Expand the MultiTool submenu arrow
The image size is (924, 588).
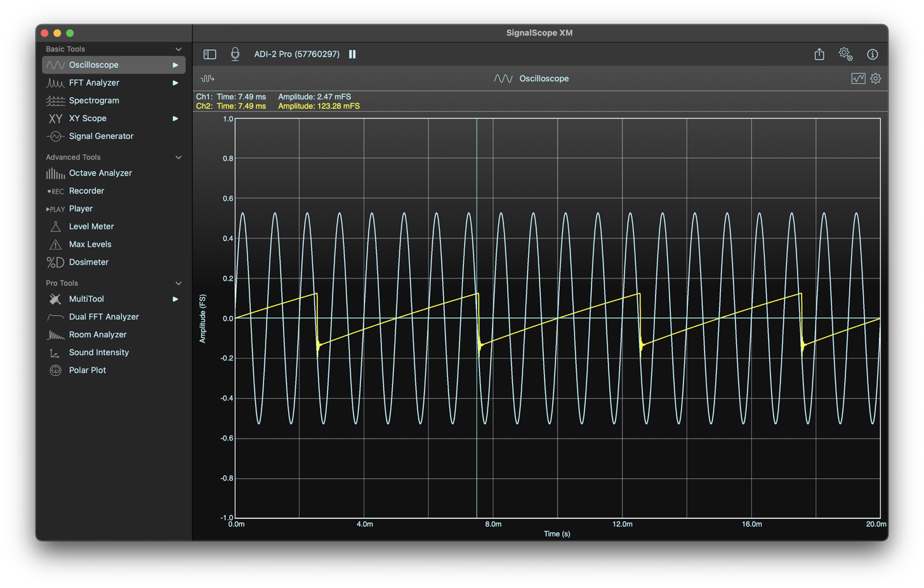[176, 299]
